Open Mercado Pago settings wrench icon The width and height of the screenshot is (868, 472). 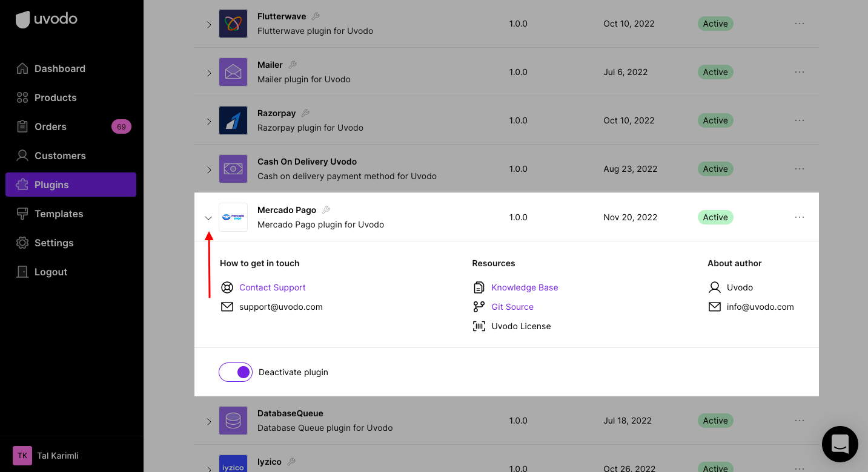[x=326, y=210]
